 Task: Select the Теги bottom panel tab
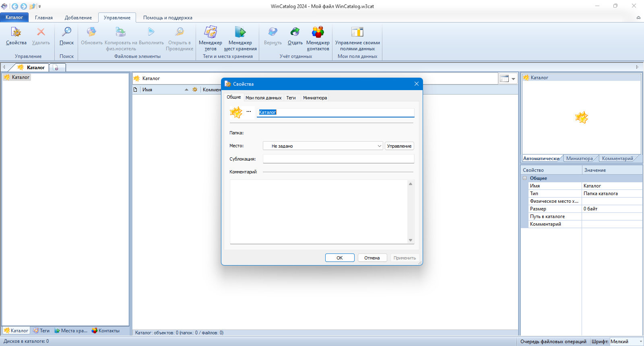click(41, 331)
